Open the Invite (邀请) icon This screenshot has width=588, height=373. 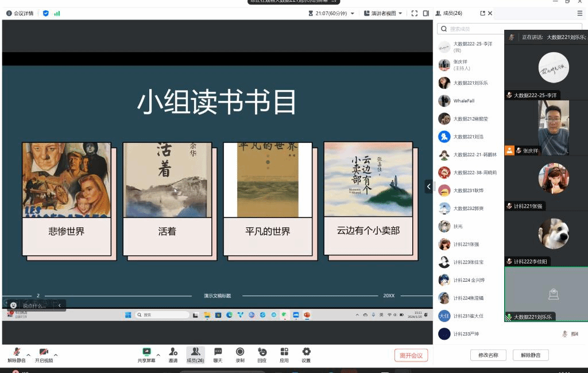tap(173, 352)
